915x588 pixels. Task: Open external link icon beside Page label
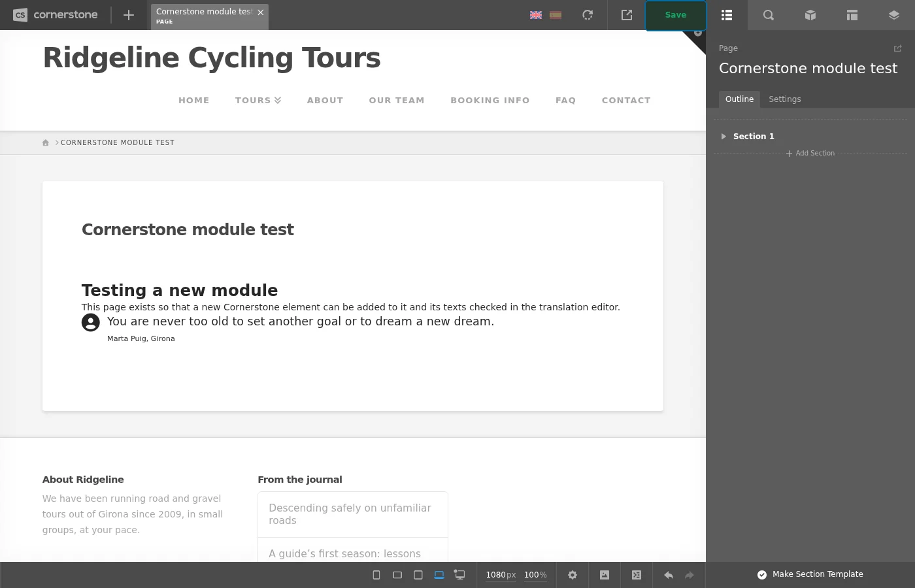click(x=897, y=48)
